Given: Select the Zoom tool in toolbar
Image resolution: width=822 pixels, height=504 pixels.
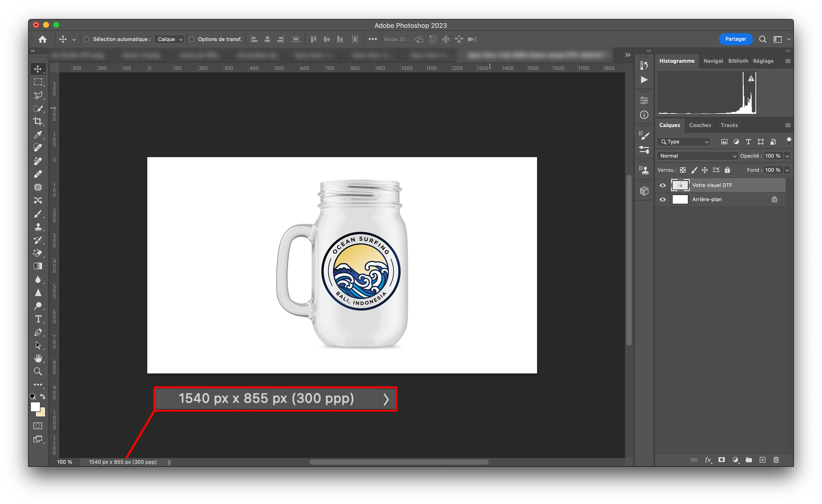Looking at the screenshot, I should click(x=38, y=372).
